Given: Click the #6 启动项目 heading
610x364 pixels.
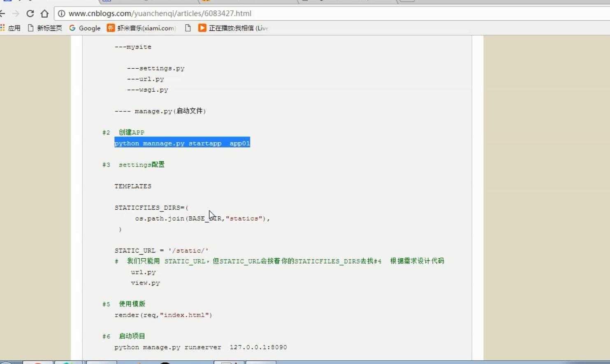Looking at the screenshot, I should click(124, 336).
